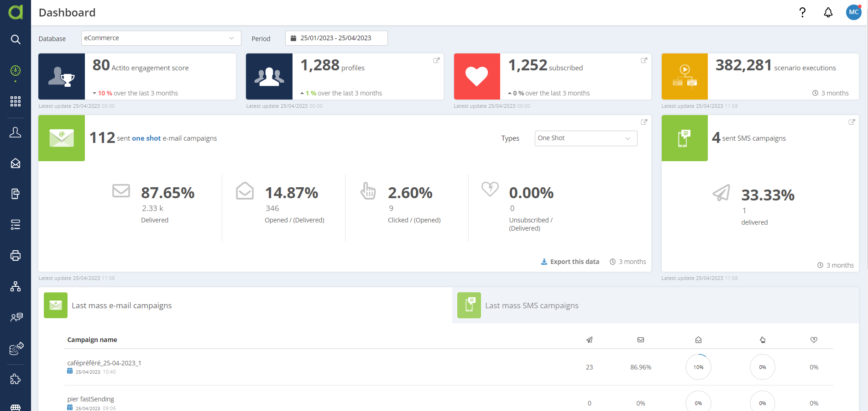The width and height of the screenshot is (868, 411).
Task: Open the help question mark icon
Action: click(x=802, y=12)
